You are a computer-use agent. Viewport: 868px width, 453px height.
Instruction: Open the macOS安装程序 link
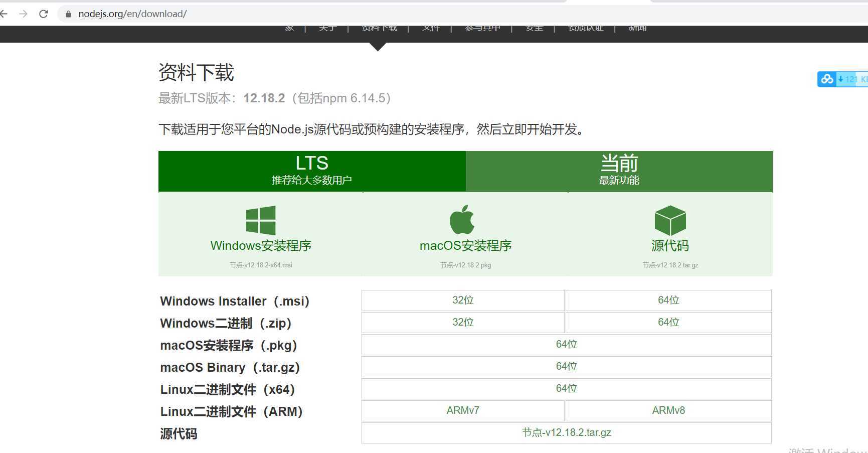pyautogui.click(x=465, y=246)
